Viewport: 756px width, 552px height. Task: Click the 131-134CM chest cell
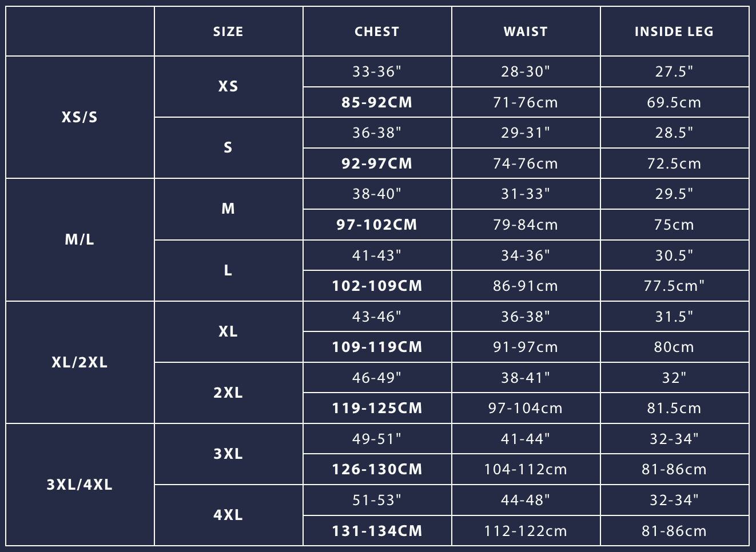(377, 531)
